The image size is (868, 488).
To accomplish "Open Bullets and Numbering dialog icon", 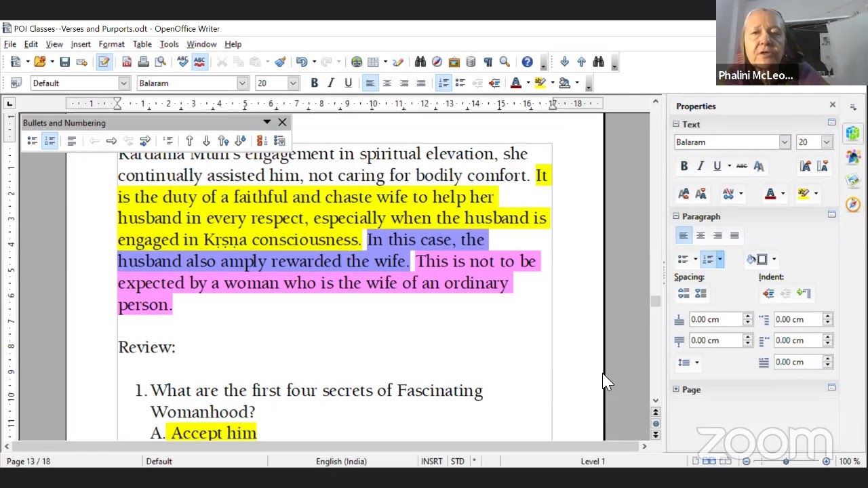I will click(279, 141).
